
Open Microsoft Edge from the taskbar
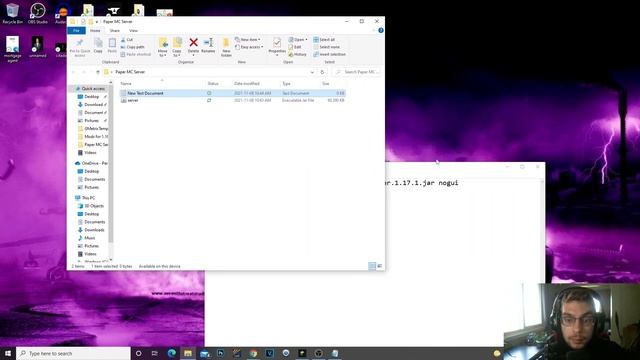pyautogui.click(x=171, y=353)
